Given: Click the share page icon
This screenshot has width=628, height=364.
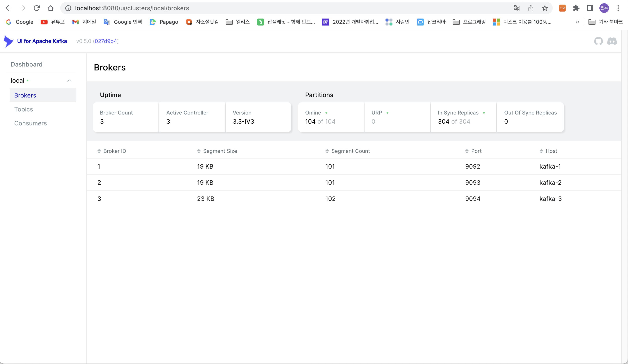Looking at the screenshot, I should pyautogui.click(x=531, y=8).
